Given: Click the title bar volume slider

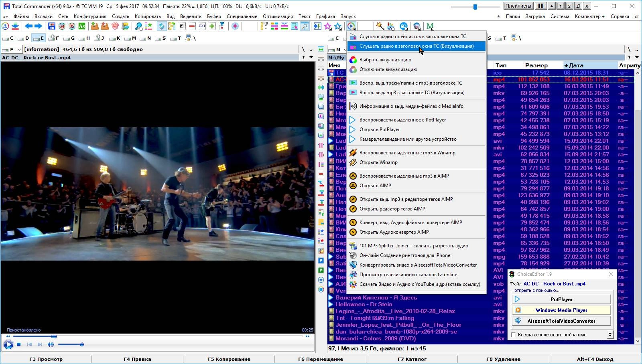Looking at the screenshot, I should click(x=475, y=6).
